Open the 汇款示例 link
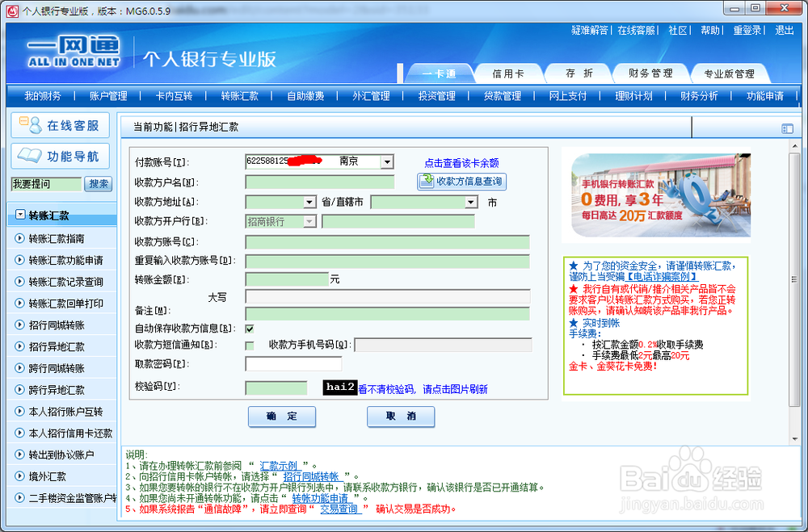The width and height of the screenshot is (808, 532). coord(279,466)
